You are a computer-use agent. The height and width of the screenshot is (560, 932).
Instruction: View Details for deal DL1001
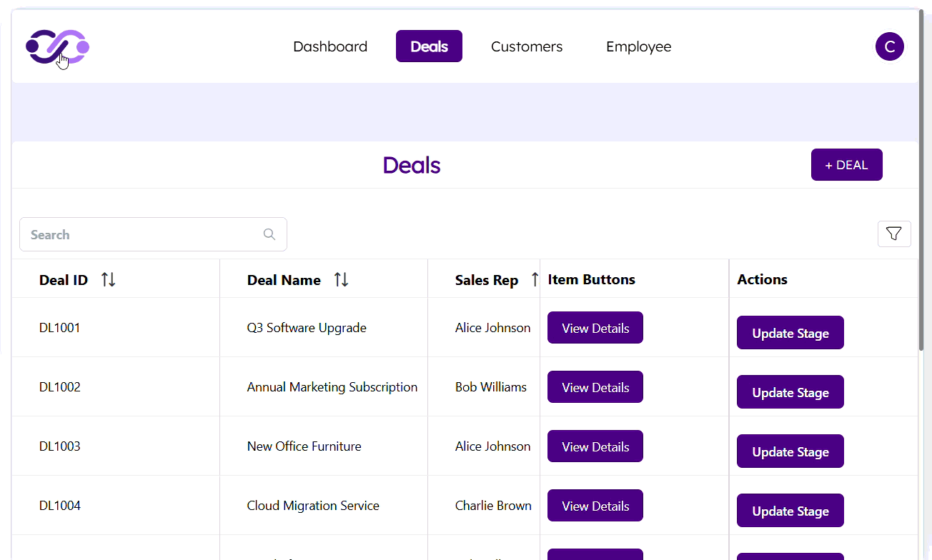click(595, 328)
